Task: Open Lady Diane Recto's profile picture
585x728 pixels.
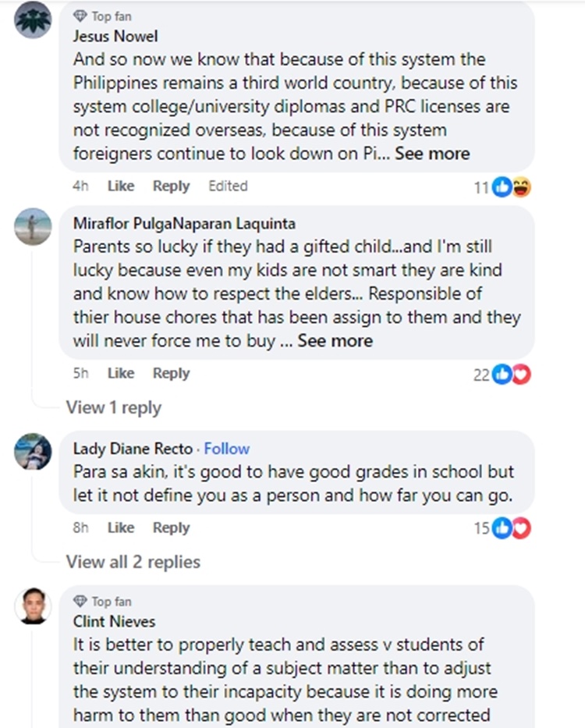Action: pyautogui.click(x=34, y=451)
